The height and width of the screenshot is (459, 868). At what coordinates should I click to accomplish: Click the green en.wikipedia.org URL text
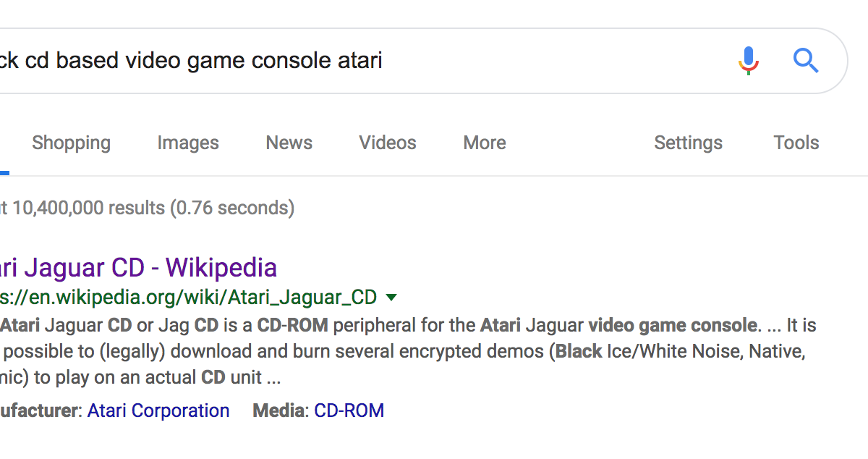188,298
